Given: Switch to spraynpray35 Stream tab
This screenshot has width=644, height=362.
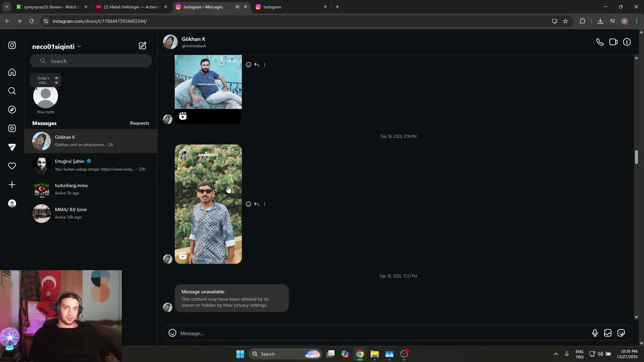Looking at the screenshot, I should point(52,7).
